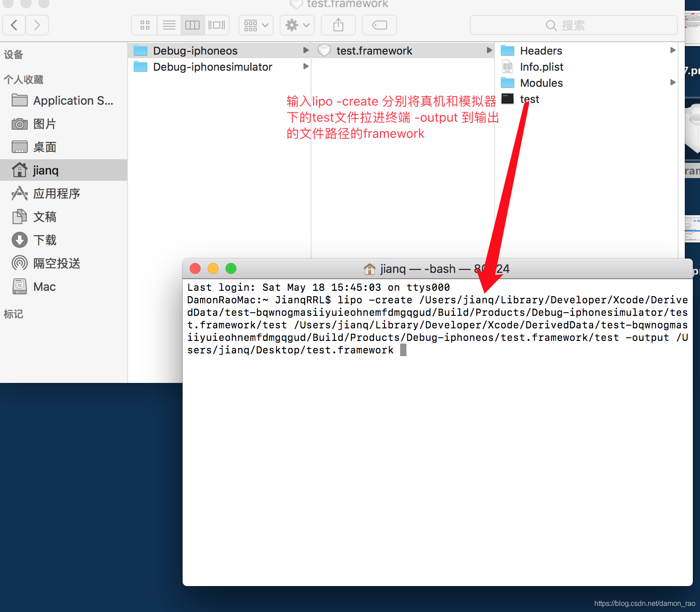The width and height of the screenshot is (700, 612).
Task: Click the Last login line in Terminal
Action: tap(319, 287)
